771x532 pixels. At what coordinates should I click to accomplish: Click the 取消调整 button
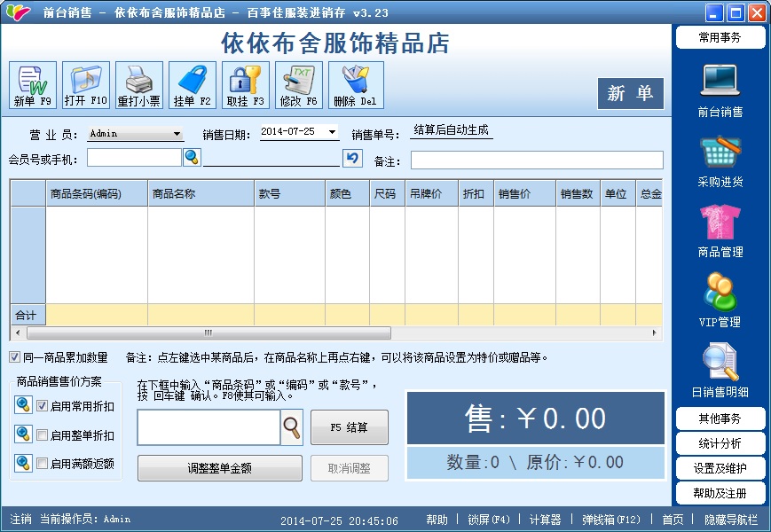[x=350, y=468]
